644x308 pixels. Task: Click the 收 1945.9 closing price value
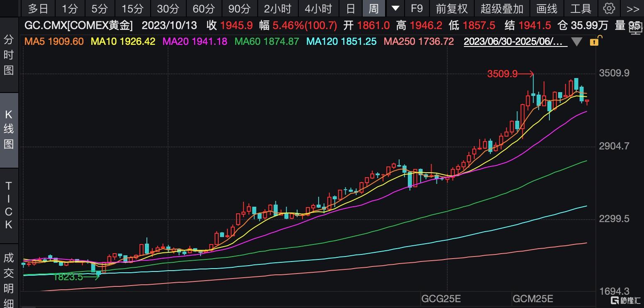(229, 26)
